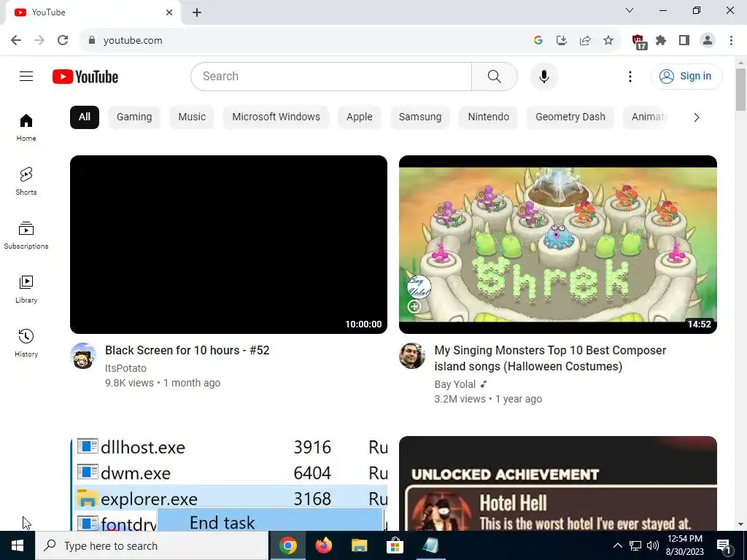
Task: Click the network icon in system tray
Action: pyautogui.click(x=635, y=545)
